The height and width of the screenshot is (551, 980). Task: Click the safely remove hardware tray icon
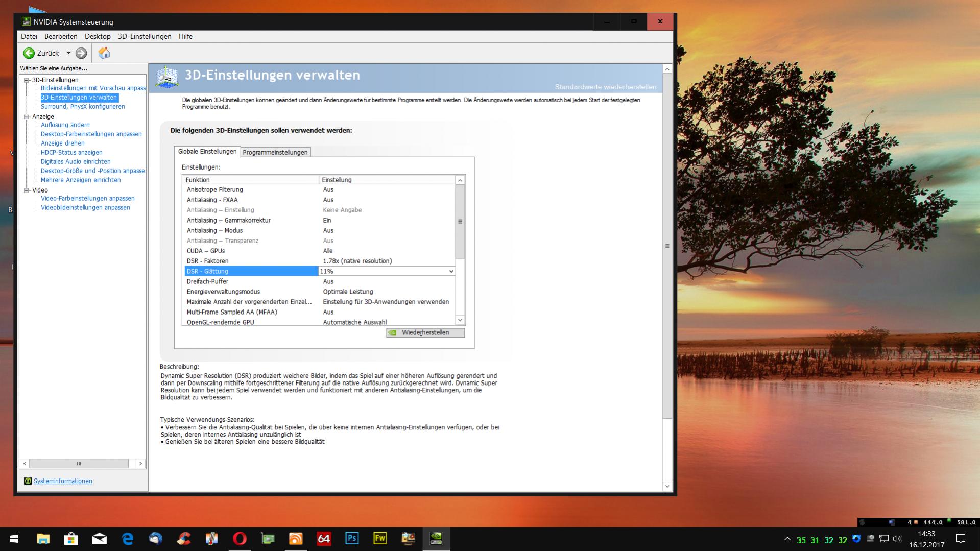[870, 539]
